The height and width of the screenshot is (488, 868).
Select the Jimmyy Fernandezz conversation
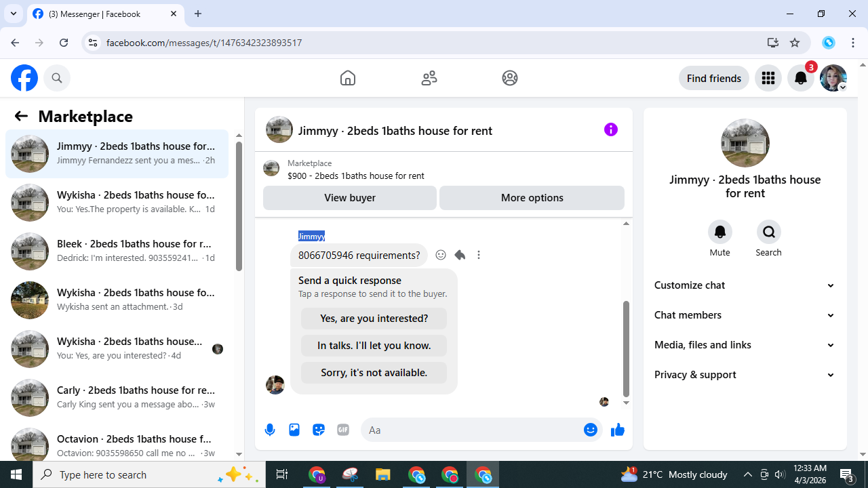pos(117,154)
